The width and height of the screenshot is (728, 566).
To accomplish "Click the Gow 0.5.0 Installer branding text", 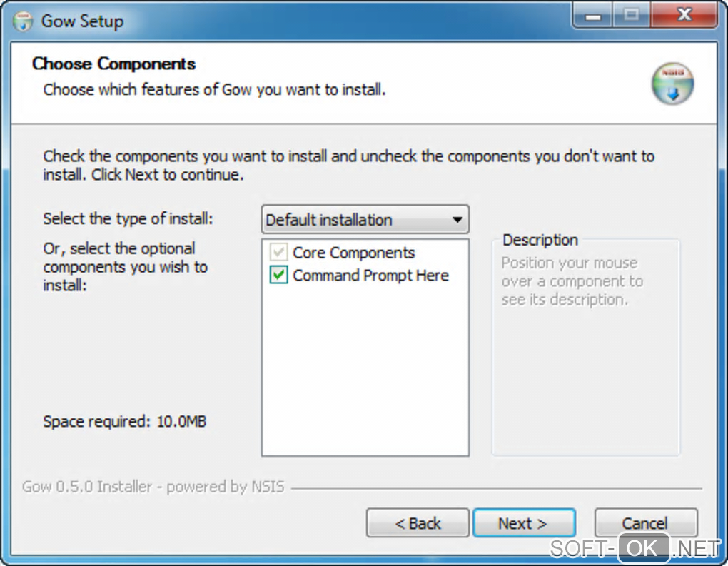I will click(x=153, y=487).
